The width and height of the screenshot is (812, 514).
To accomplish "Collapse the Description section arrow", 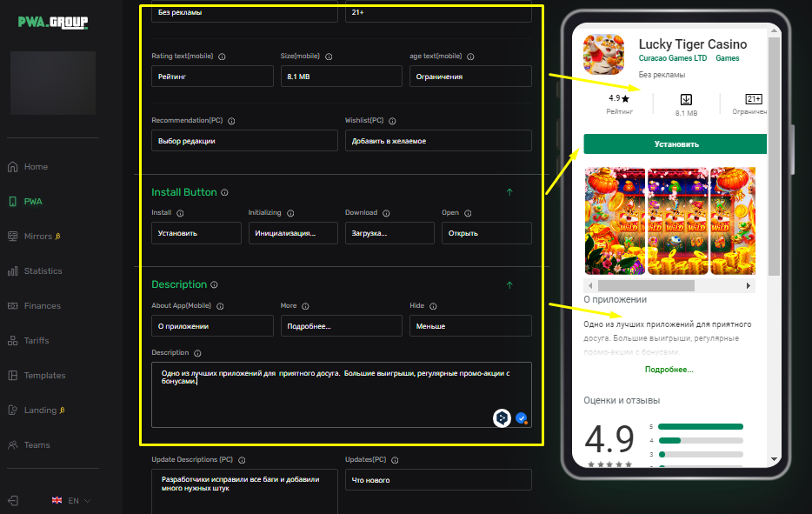I will (509, 285).
